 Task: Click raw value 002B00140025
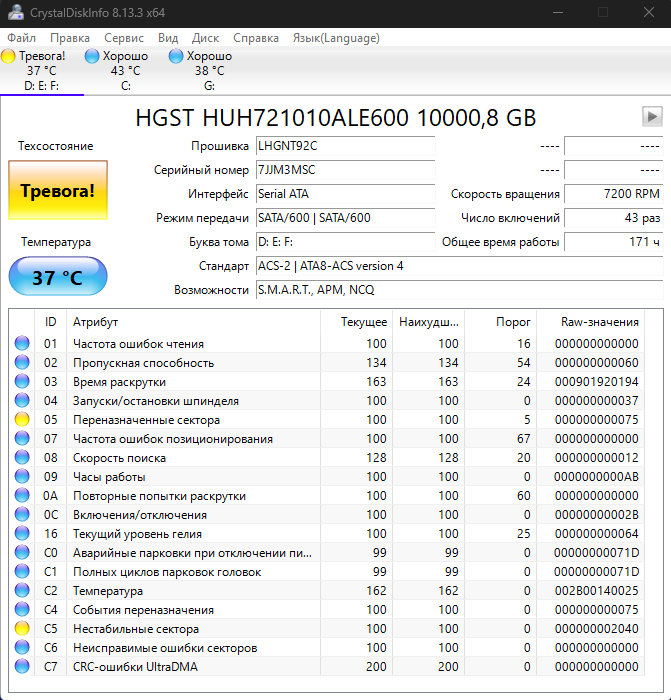596,591
